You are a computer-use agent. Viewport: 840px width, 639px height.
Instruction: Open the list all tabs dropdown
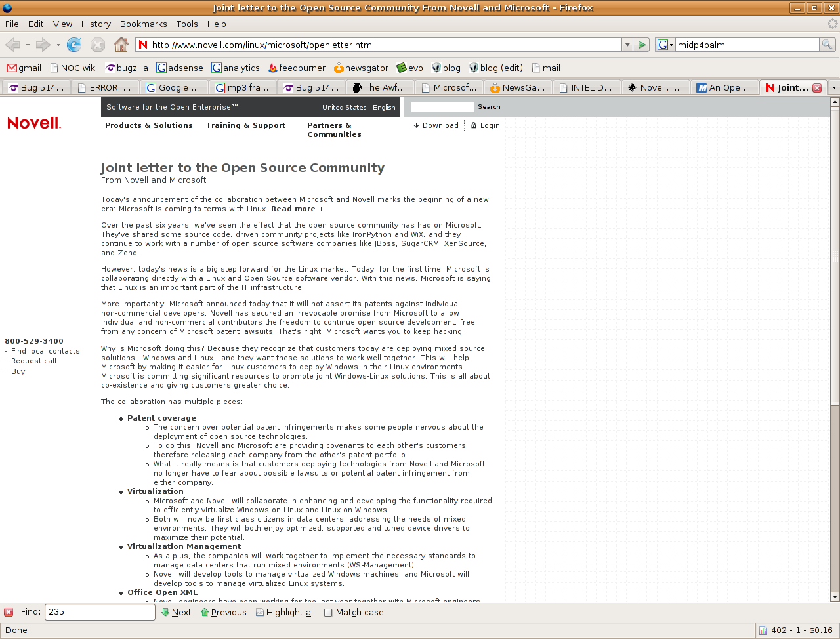[x=834, y=87]
